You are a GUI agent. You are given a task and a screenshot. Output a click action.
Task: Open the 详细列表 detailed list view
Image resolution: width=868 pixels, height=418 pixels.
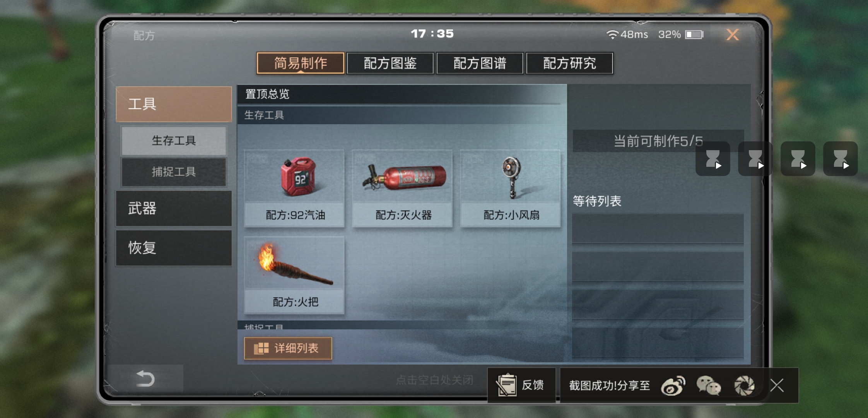288,348
